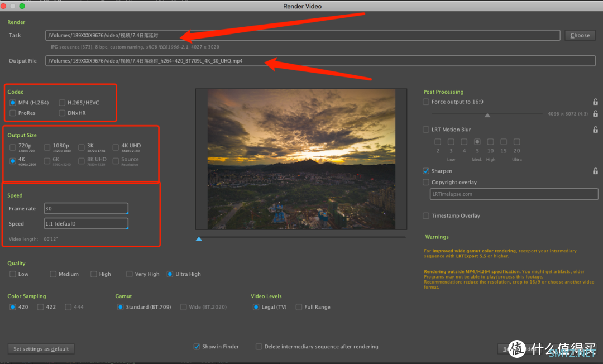Image resolution: width=603 pixels, height=364 pixels.
Task: Select DNxHR codec option
Action: tap(62, 113)
